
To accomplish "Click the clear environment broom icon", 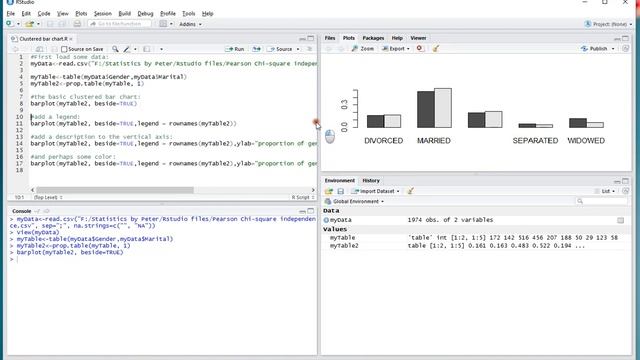I will pos(410,191).
